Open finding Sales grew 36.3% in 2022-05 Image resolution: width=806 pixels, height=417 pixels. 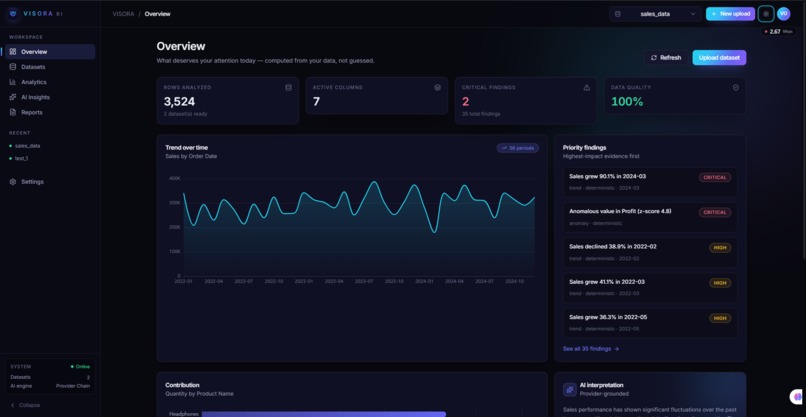point(650,323)
